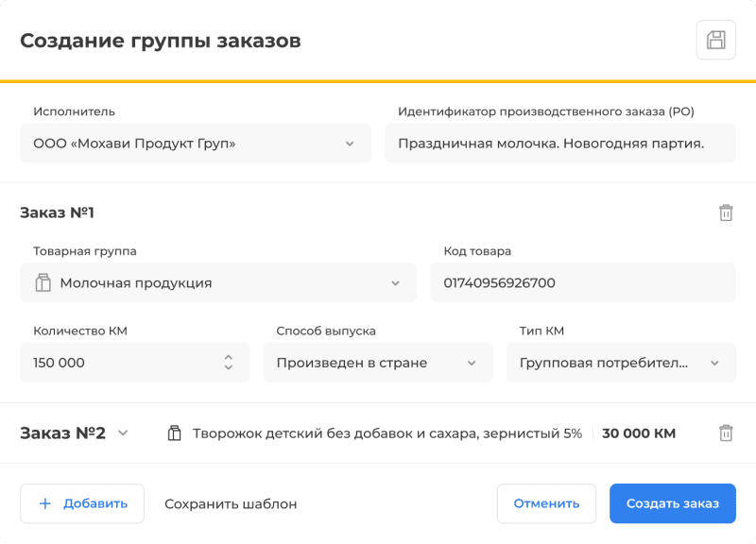Increase Количество КМ with the up arrow

click(x=228, y=357)
